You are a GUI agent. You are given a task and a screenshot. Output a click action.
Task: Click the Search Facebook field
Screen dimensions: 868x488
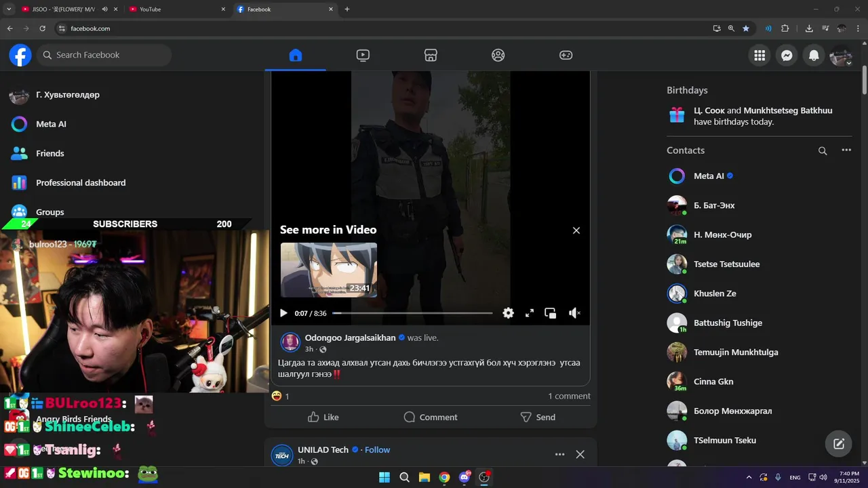104,55
